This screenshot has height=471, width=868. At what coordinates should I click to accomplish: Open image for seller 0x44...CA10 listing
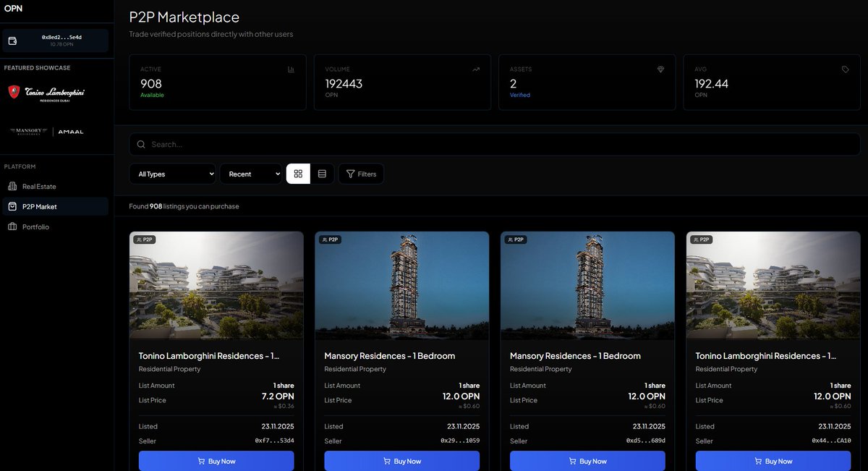coord(773,286)
